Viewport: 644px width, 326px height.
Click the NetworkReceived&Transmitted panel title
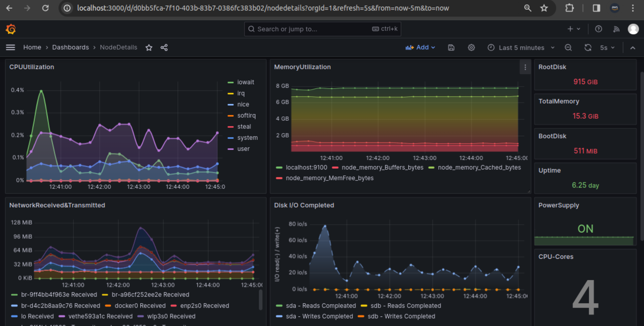click(x=57, y=205)
